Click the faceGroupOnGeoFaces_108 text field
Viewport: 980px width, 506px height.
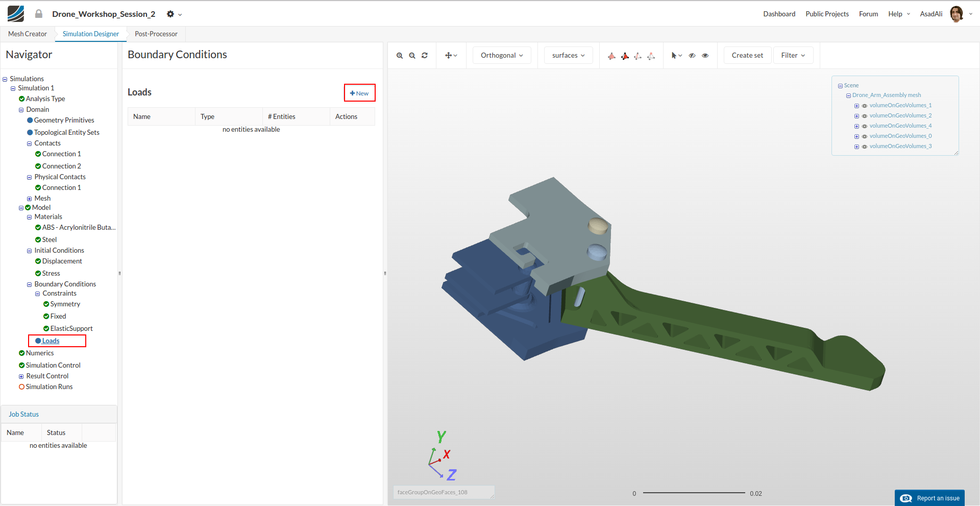click(x=443, y=492)
